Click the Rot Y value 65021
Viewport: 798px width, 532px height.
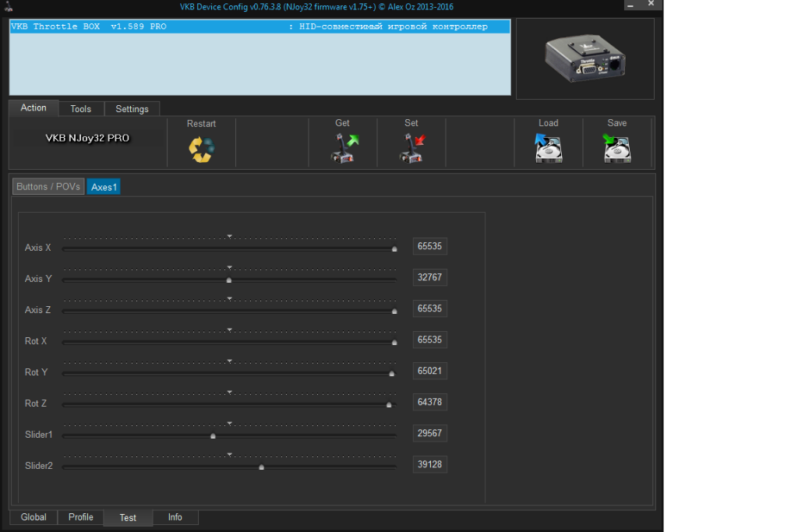coord(430,371)
